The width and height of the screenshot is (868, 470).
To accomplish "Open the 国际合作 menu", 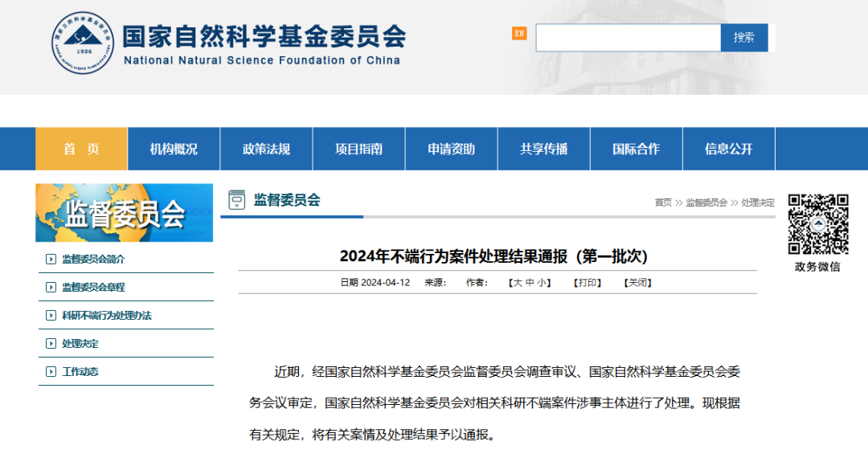I will click(636, 148).
